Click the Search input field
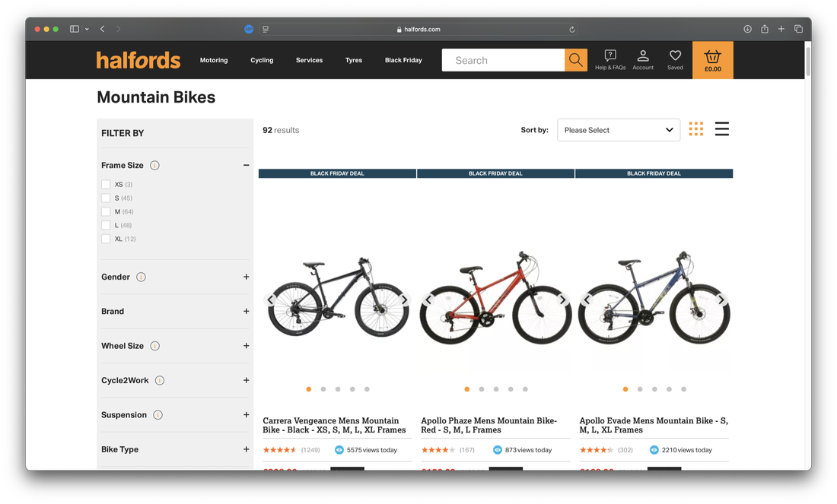Image resolution: width=837 pixels, height=504 pixels. pos(504,60)
